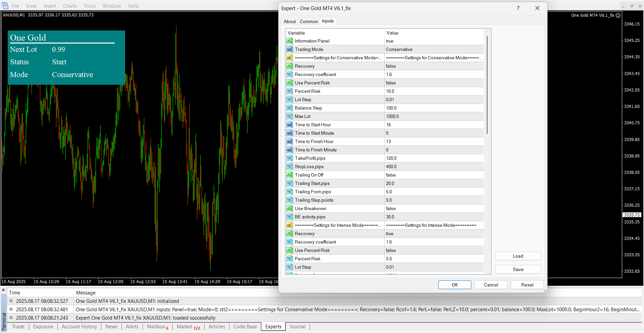Viewport: 644px width, 333px height.
Task: Click the Time to Start Hour icon
Action: [x=289, y=125]
